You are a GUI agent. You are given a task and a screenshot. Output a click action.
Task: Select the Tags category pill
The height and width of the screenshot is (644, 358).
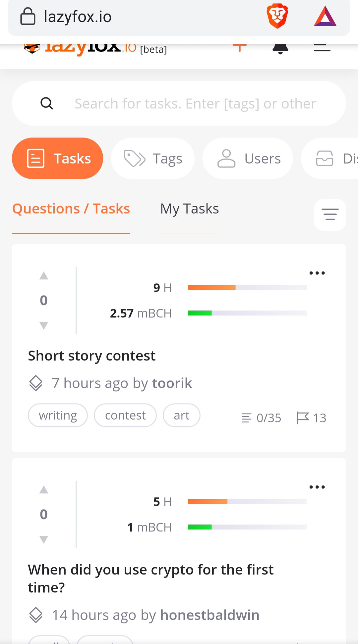[153, 158]
